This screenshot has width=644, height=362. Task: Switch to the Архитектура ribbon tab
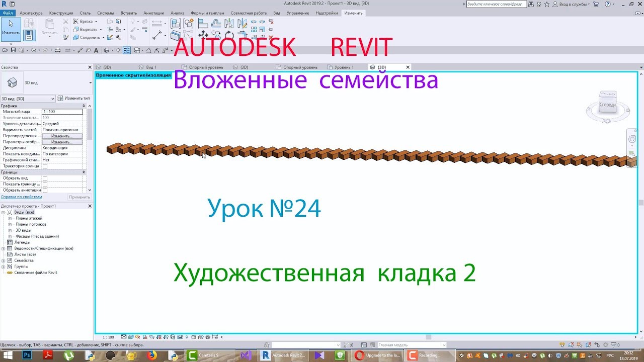(31, 13)
